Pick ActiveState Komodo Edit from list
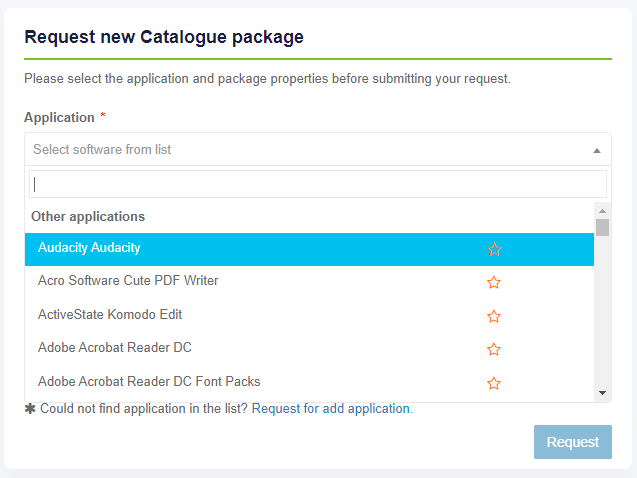 (110, 315)
